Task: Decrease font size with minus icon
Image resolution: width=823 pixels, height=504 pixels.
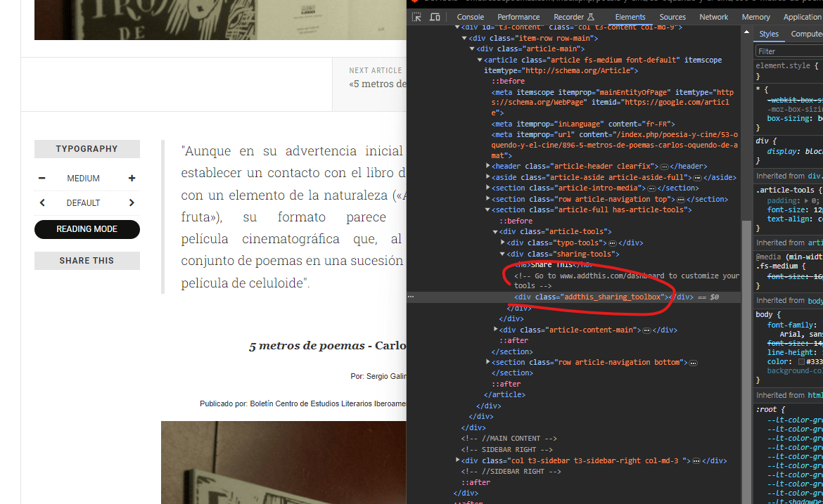Action: point(42,179)
